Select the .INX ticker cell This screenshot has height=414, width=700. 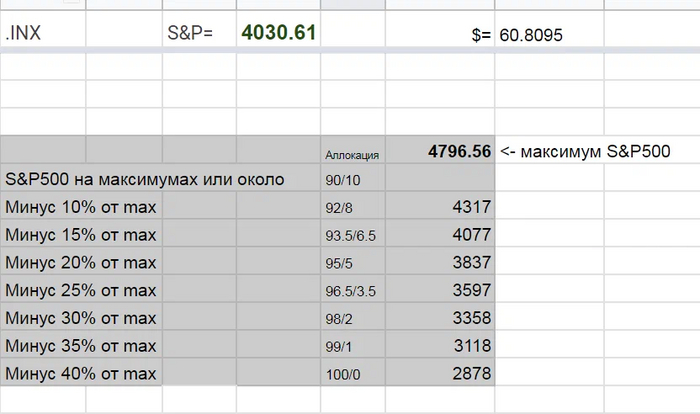(x=42, y=34)
